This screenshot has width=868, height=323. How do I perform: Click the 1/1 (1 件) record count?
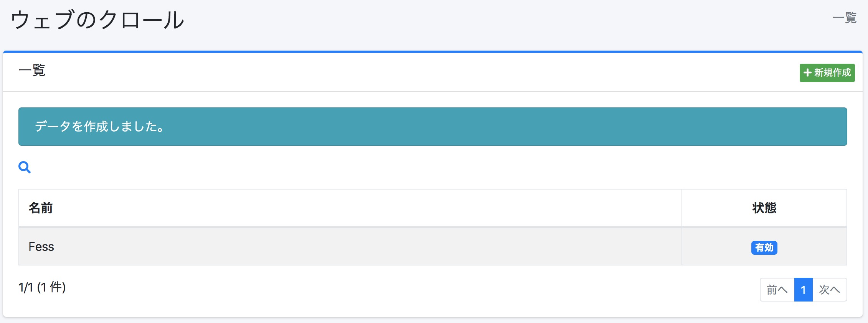(42, 287)
